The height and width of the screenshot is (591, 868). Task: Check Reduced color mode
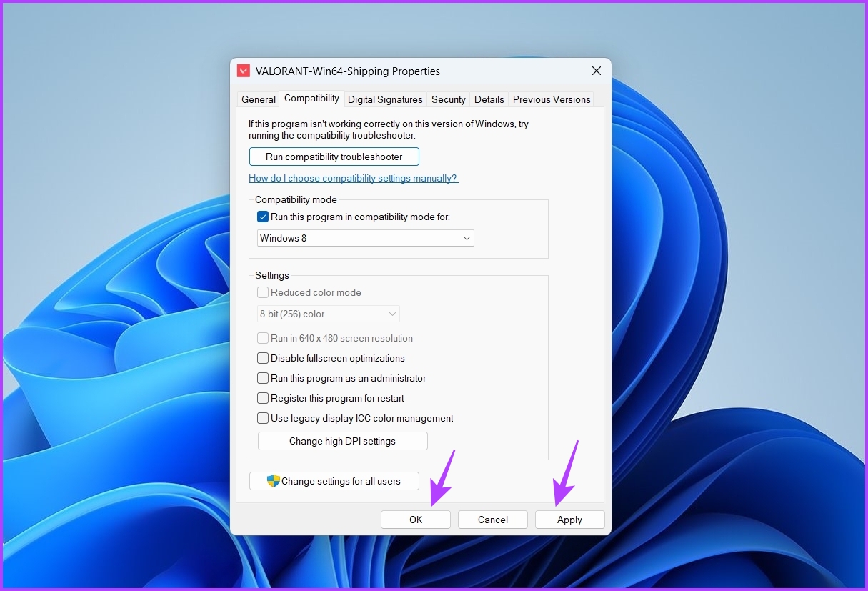tap(263, 292)
